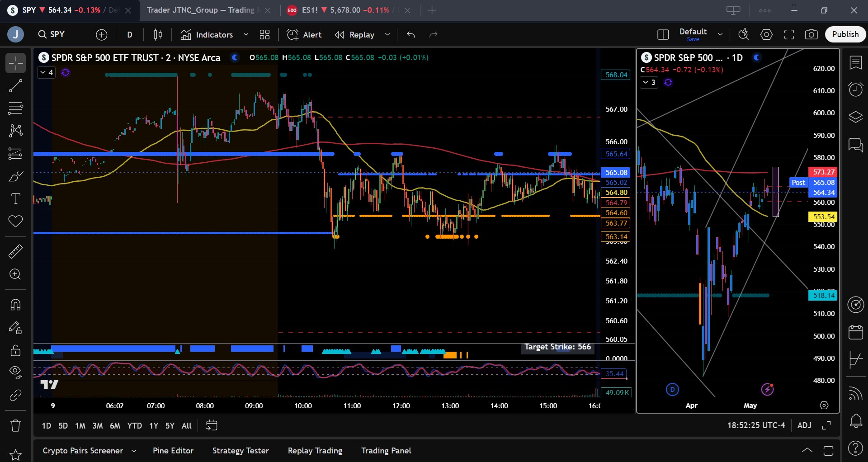Image resolution: width=868 pixels, height=462 pixels.
Task: Open the symbol search for SPY
Action: pyautogui.click(x=52, y=34)
